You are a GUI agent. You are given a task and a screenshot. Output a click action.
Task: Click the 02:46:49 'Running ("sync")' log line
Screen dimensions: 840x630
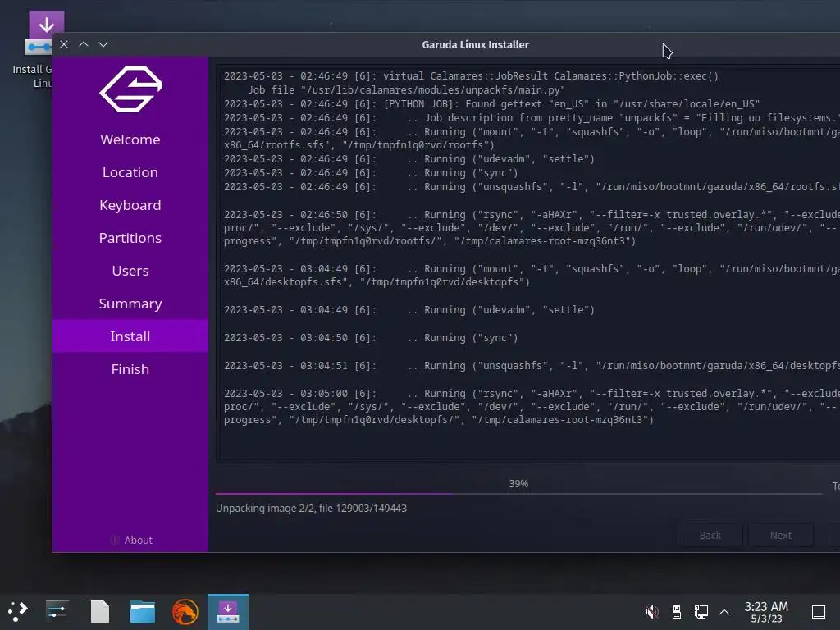[371, 173]
